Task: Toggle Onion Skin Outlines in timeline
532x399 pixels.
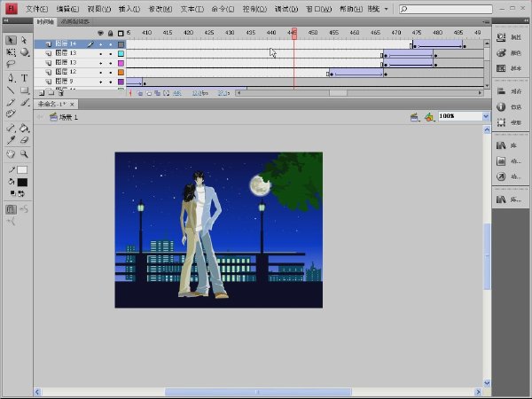Action: click(x=149, y=93)
